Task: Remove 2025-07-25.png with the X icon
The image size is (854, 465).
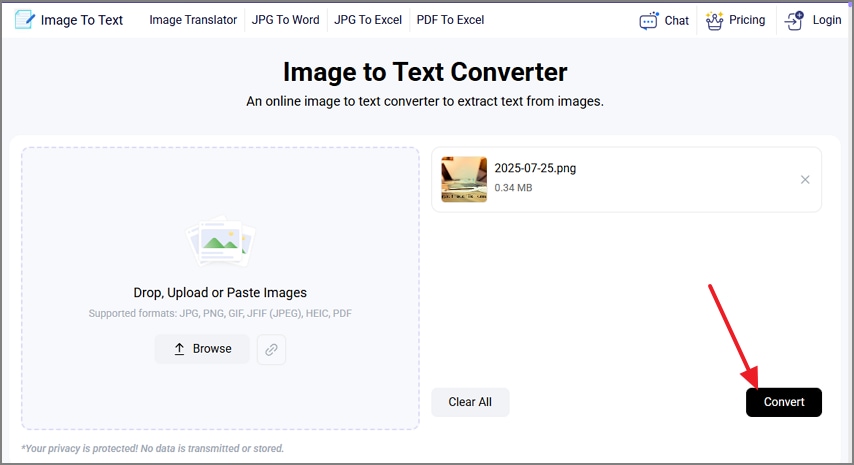Action: tap(805, 180)
